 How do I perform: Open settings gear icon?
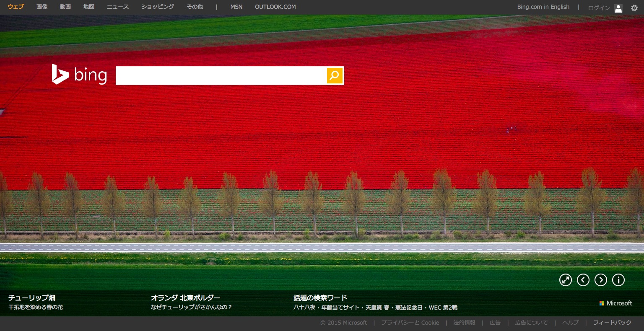[634, 8]
